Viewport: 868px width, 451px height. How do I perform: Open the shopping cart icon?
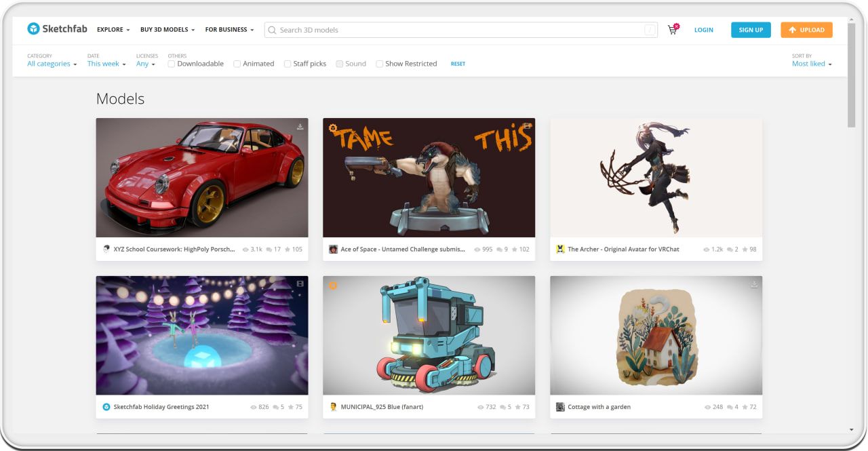(672, 30)
